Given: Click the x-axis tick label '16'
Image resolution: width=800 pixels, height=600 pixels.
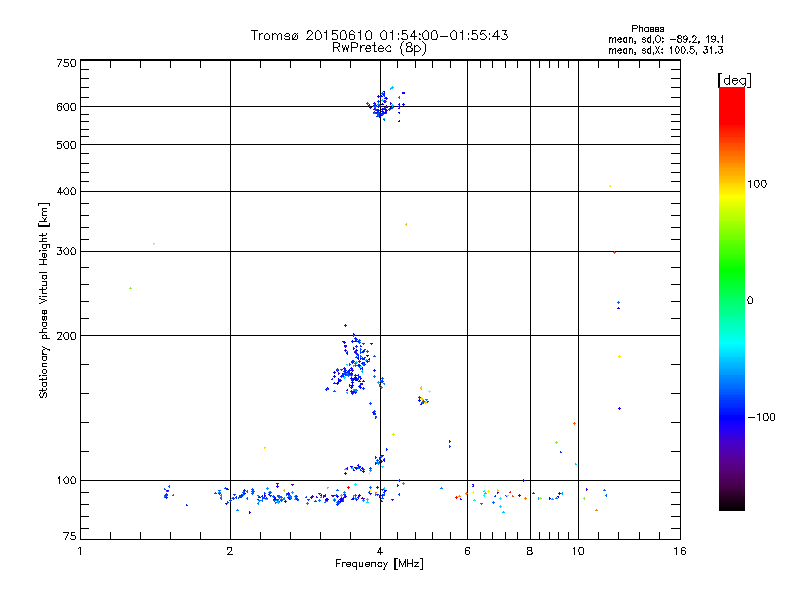Looking at the screenshot, I should pos(680,551).
